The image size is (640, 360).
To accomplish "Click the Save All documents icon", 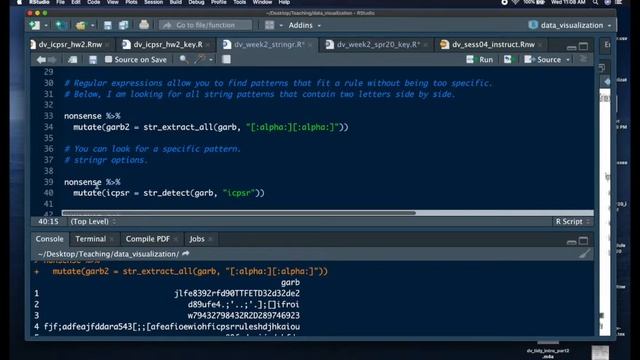I will [x=124, y=25].
